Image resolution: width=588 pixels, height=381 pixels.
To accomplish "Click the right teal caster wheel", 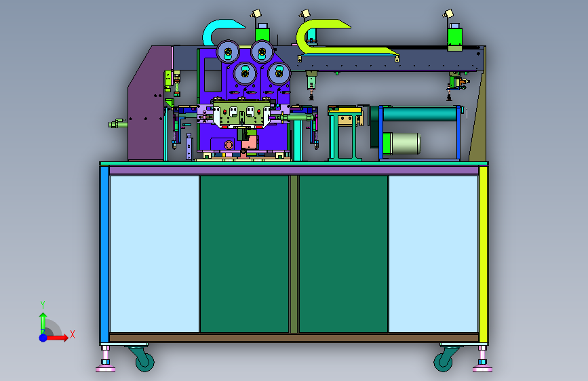I will coord(443,362).
